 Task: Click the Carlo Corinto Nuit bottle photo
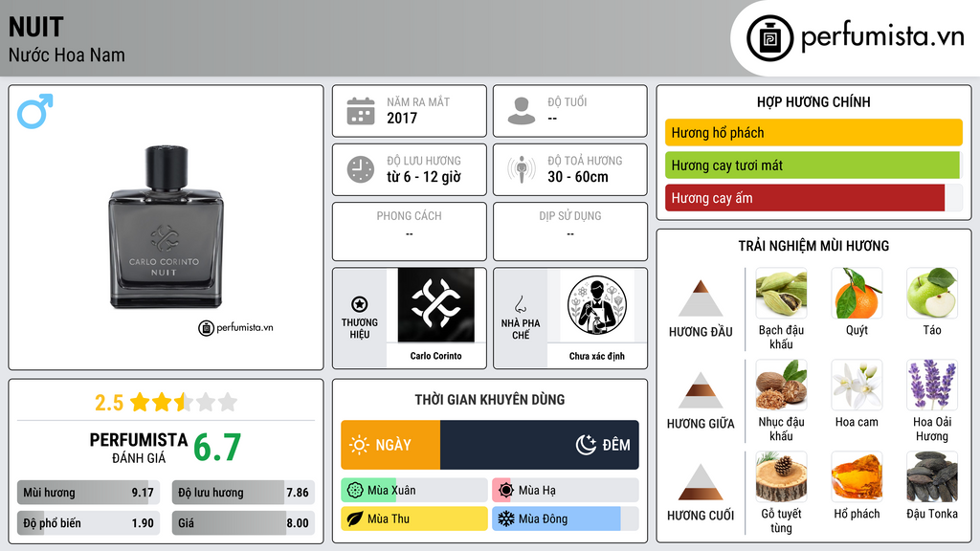point(165,228)
